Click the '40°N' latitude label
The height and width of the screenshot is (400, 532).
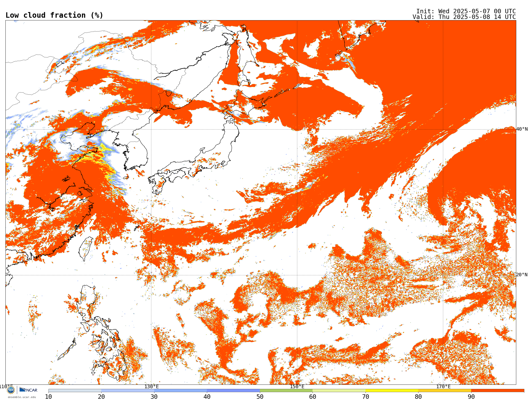[x=522, y=129]
